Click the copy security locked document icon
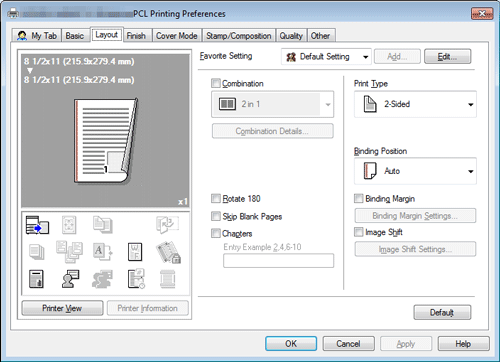The image size is (500, 362). (x=168, y=252)
